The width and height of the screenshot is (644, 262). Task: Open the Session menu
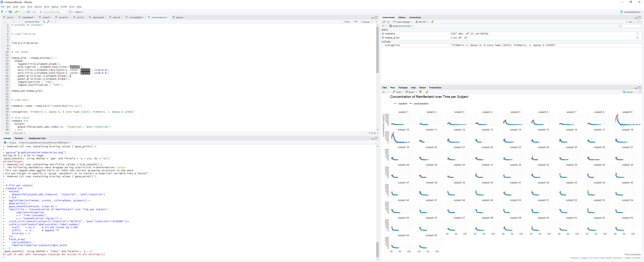(x=38, y=7)
